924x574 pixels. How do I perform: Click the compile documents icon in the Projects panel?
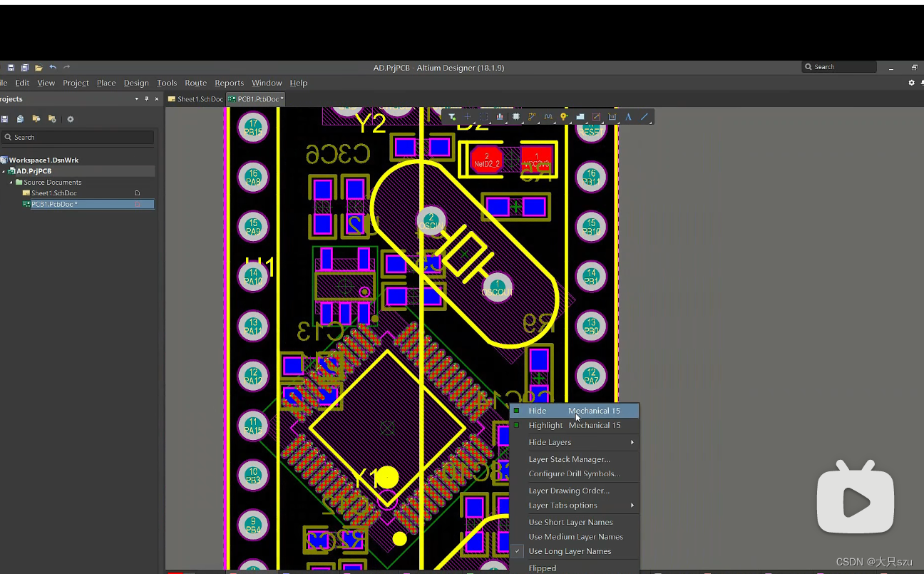click(x=20, y=119)
